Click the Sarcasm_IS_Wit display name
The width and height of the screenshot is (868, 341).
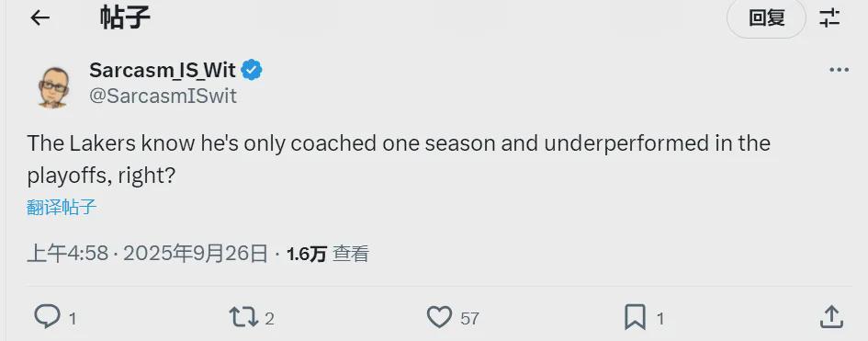(163, 70)
